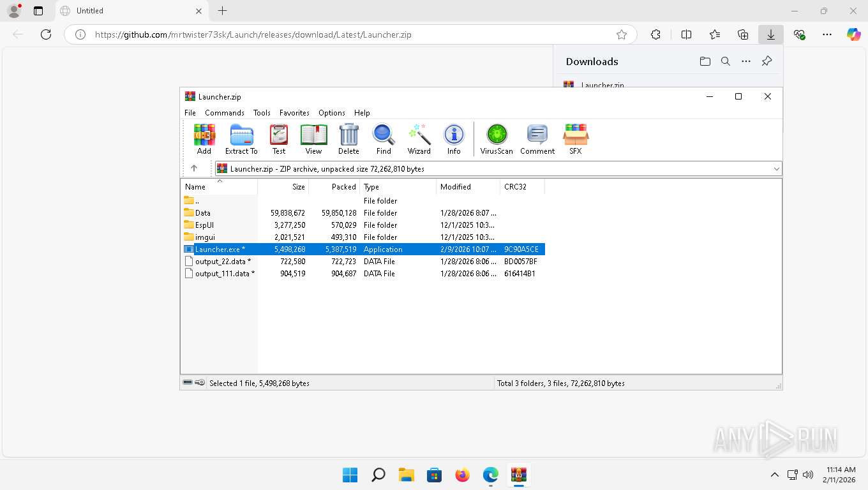Search downloads in Edge Downloads panel
Viewport: 868px width, 490px height.
(726, 61)
